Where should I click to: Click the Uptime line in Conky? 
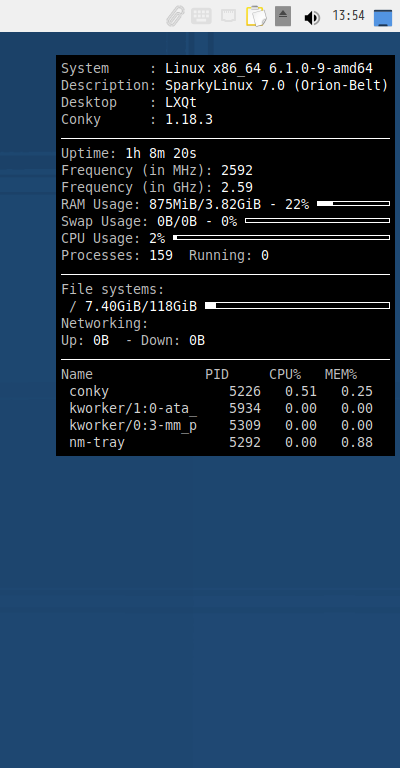[x=129, y=154]
